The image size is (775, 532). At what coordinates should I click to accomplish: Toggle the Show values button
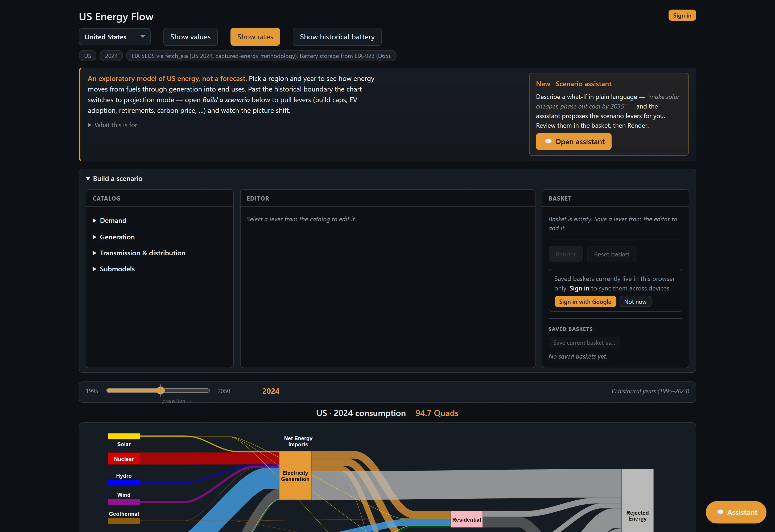(190, 37)
